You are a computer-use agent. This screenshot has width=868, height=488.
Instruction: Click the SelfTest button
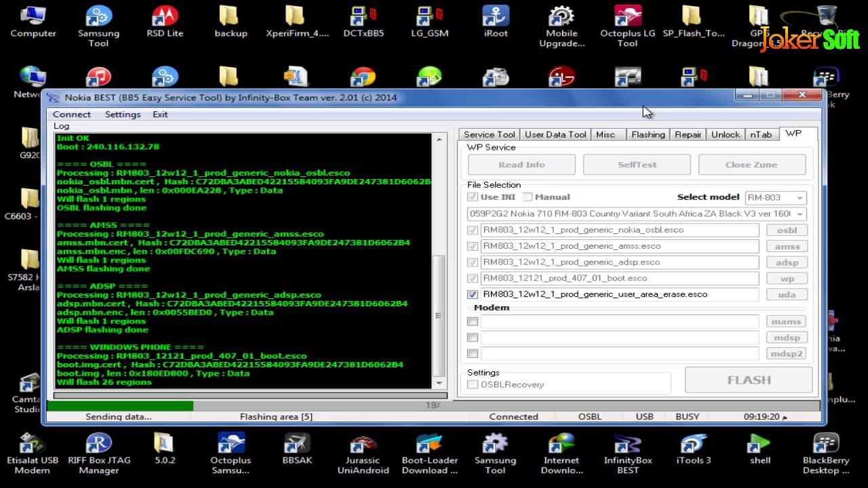point(637,165)
